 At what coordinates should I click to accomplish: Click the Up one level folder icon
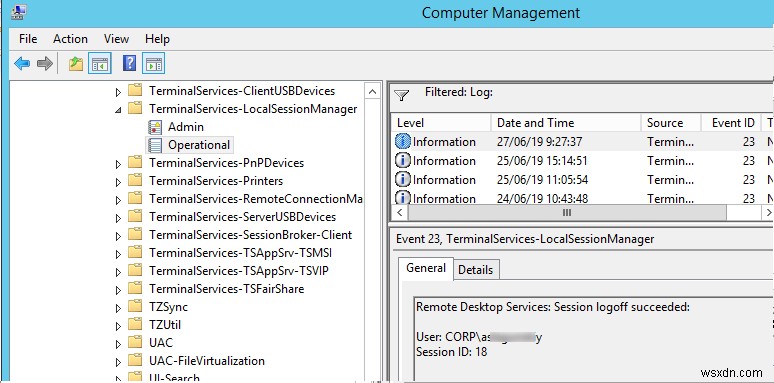pos(76,64)
